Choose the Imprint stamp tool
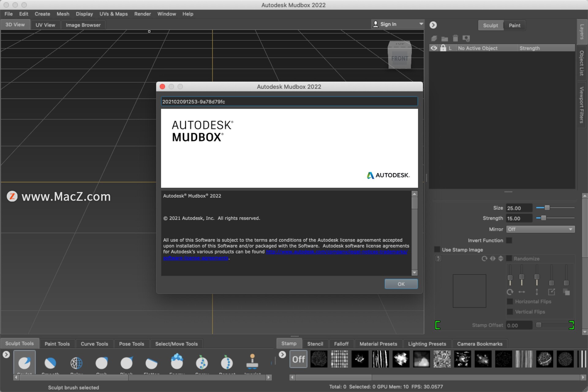 [252, 362]
